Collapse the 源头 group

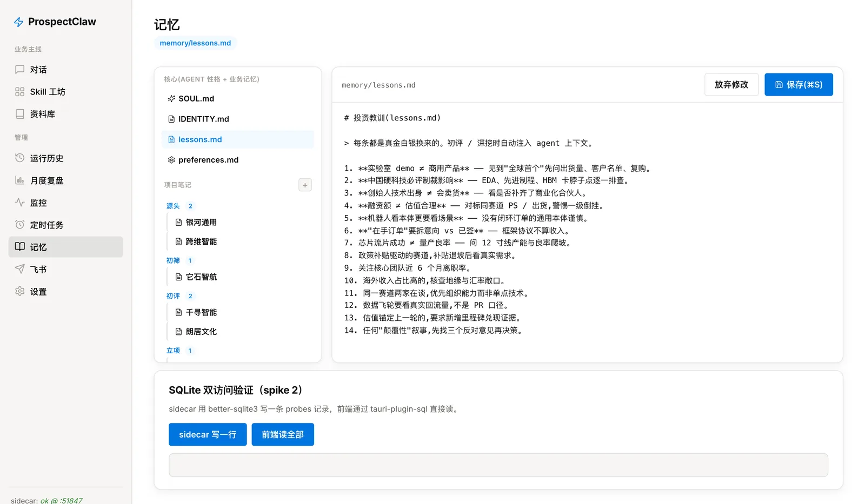coord(173,206)
